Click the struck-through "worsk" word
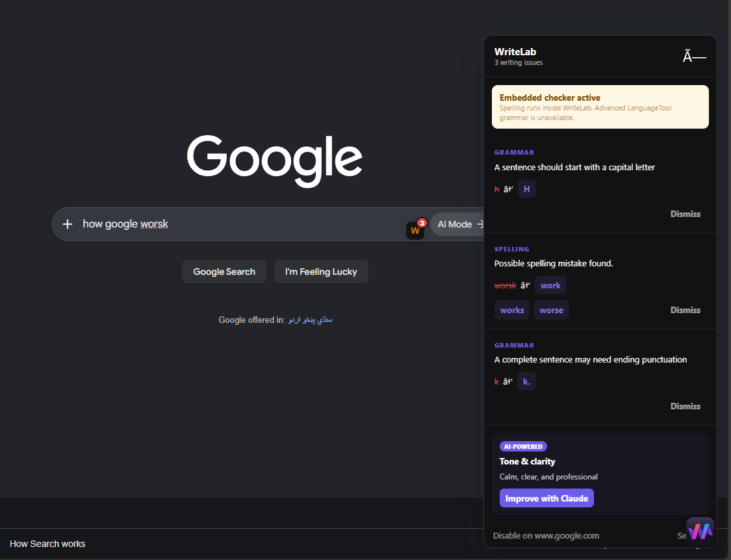Viewport: 731px width, 560px height. 506,285
